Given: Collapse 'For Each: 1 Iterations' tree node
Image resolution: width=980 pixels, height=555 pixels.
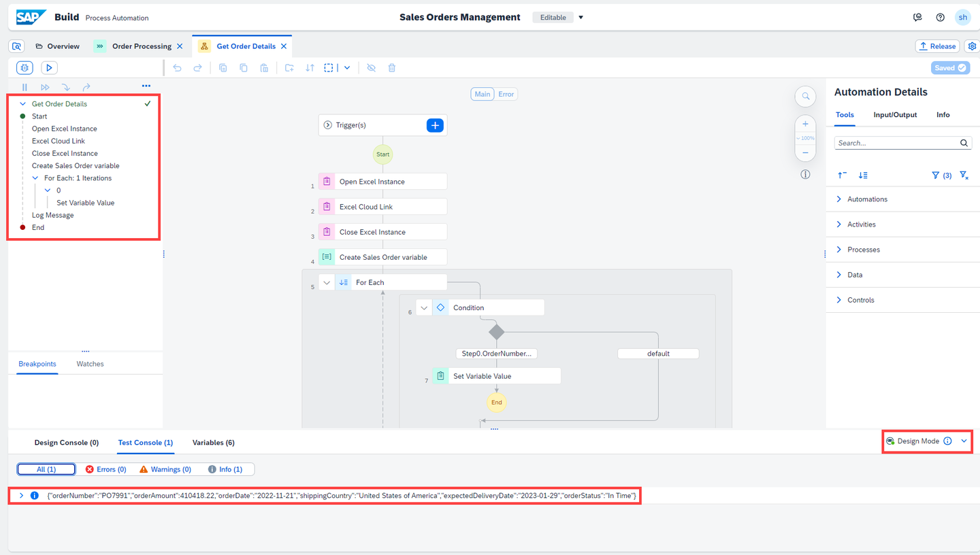Looking at the screenshot, I should tap(36, 178).
